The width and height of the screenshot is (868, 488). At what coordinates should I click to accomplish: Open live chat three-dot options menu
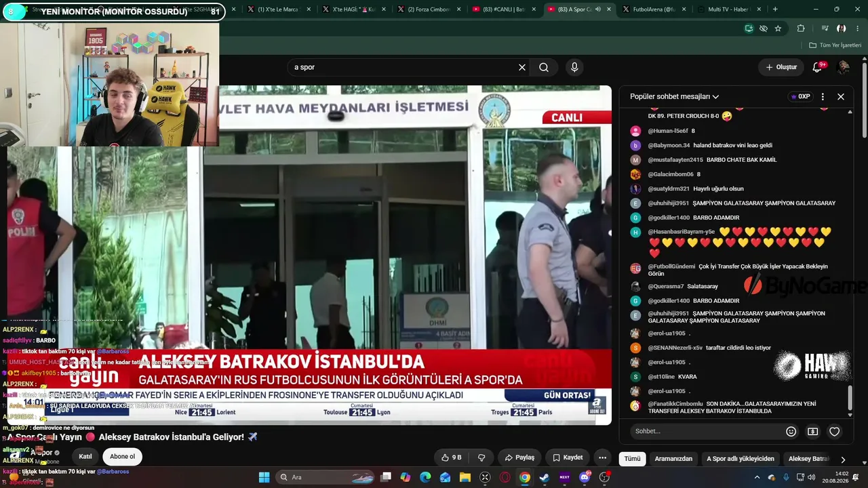[x=823, y=96]
